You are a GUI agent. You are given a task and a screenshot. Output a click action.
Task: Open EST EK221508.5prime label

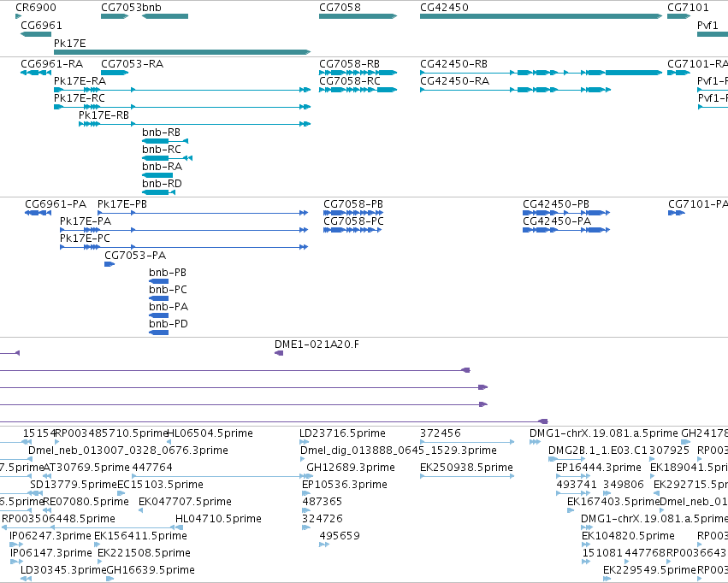[144, 553]
